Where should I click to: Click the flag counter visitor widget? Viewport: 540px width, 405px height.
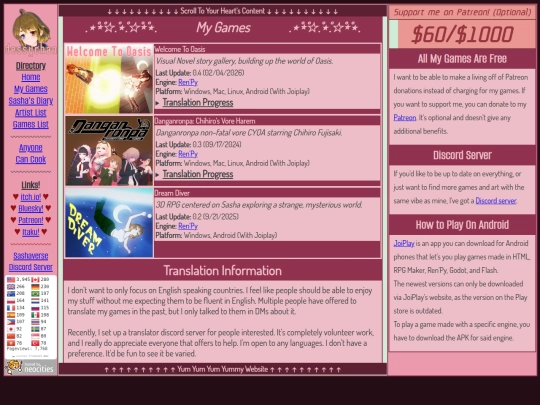click(31, 317)
